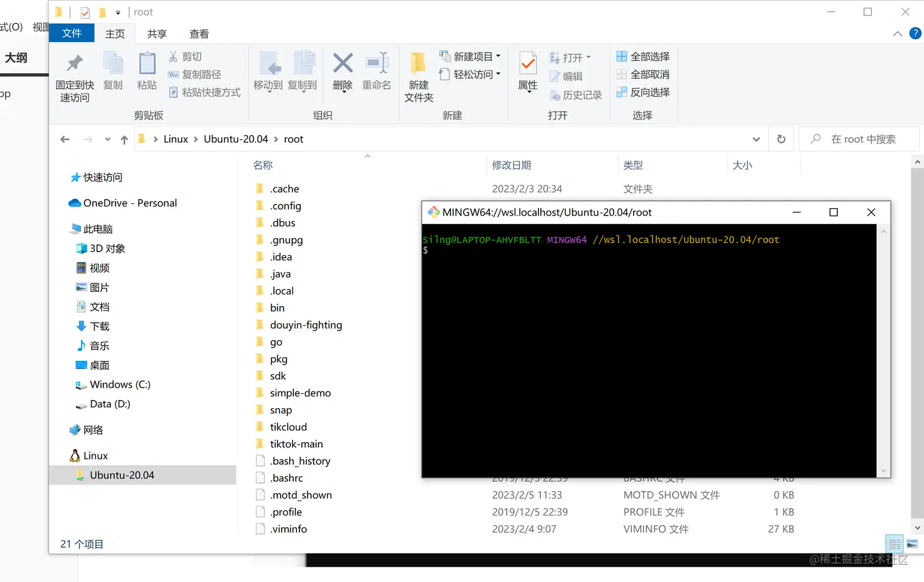
Task: Open the address bar history dropdown
Action: pos(756,139)
